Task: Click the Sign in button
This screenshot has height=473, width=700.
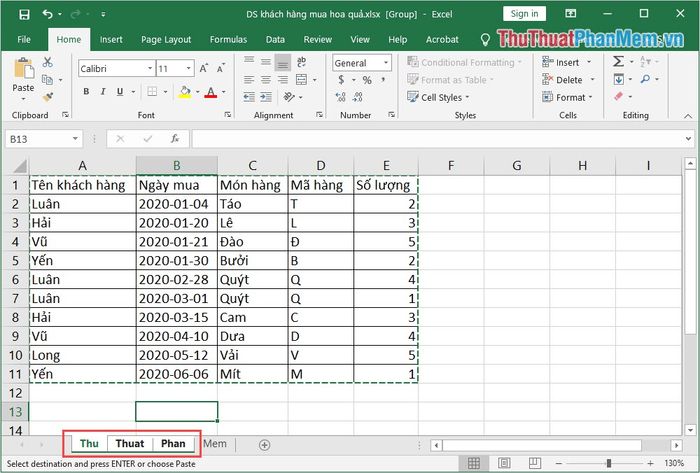Action: click(525, 14)
